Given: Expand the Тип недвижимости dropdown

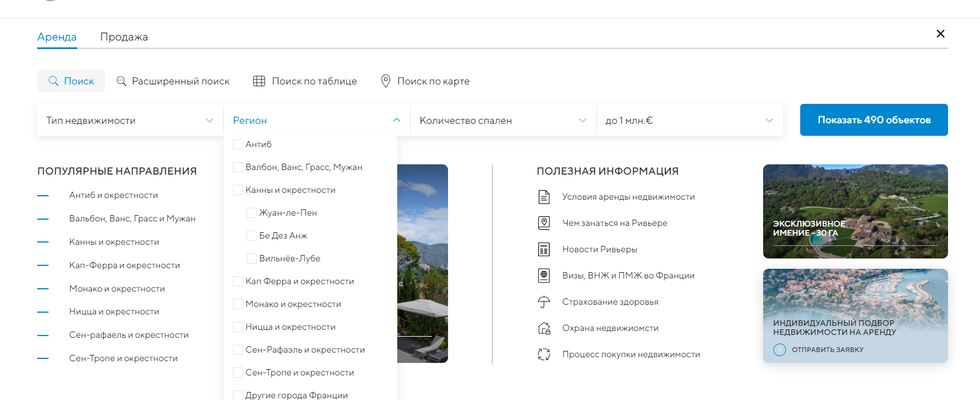Looking at the screenshot, I should point(130,120).
